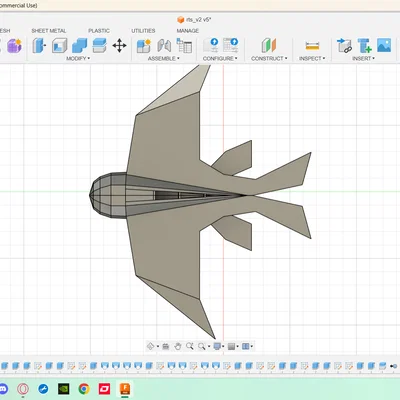
Task: Open the INSPECT dropdown menu
Action: click(312, 58)
